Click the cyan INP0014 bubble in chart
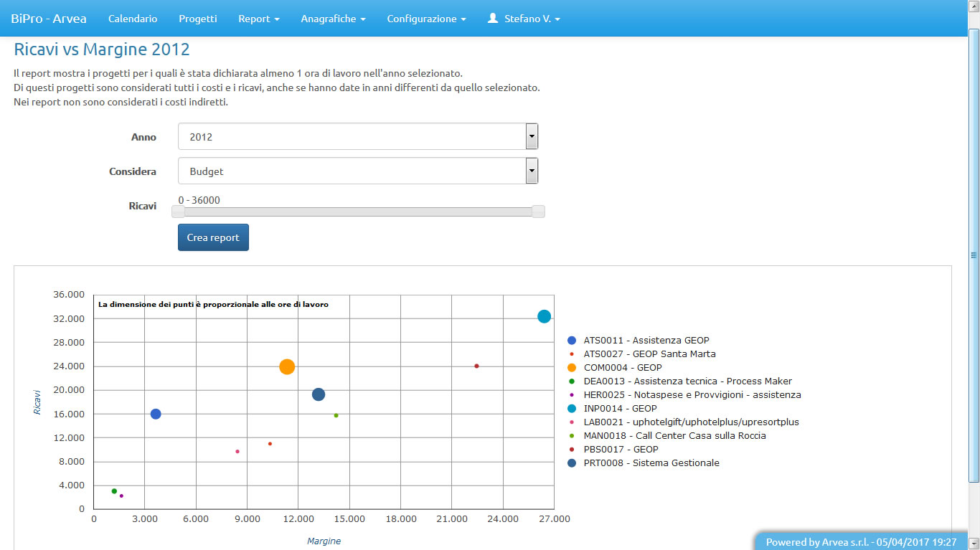The height and width of the screenshot is (550, 980). tap(544, 316)
